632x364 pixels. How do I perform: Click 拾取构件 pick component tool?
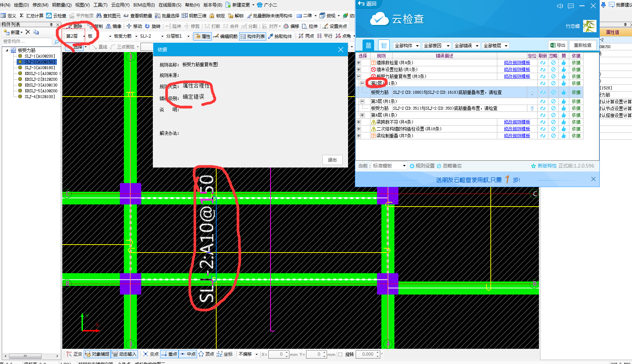click(x=280, y=36)
